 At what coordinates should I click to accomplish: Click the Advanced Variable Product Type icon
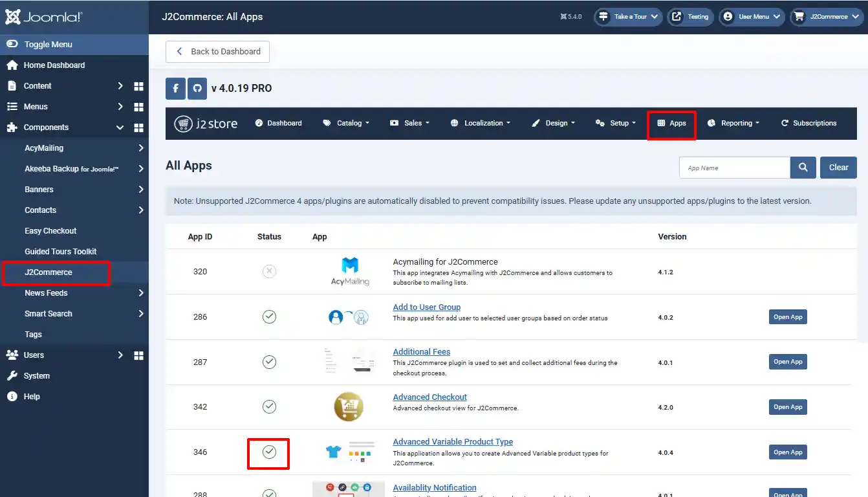coord(350,452)
